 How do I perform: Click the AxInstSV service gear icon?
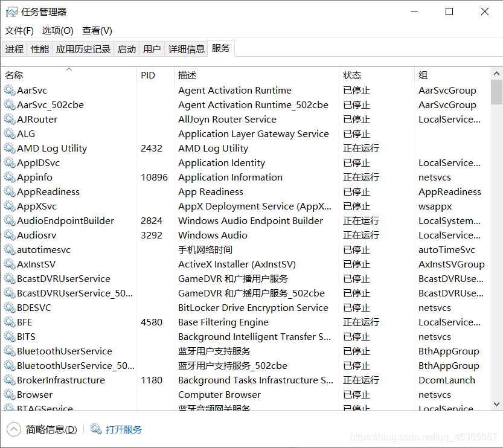pos(10,264)
